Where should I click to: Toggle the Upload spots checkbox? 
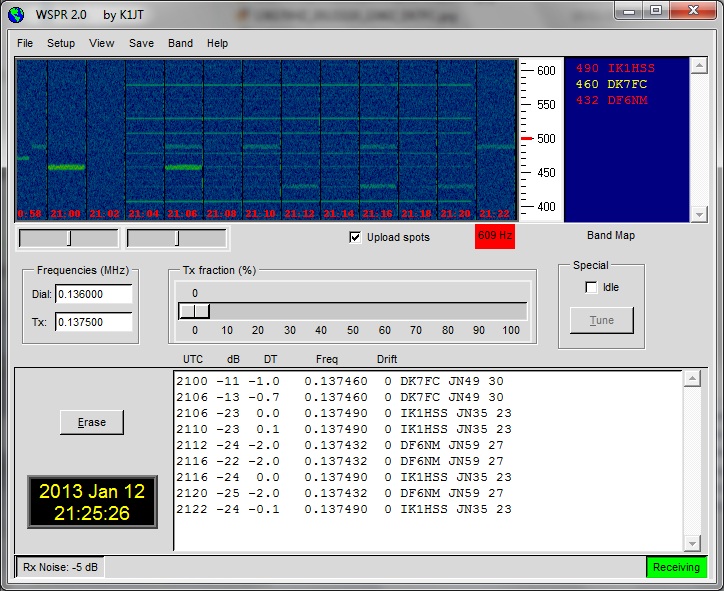355,237
